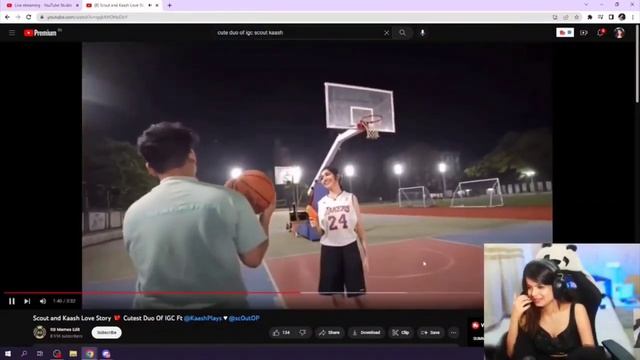
Task: Open the Windows Start menu
Action: click(8, 353)
